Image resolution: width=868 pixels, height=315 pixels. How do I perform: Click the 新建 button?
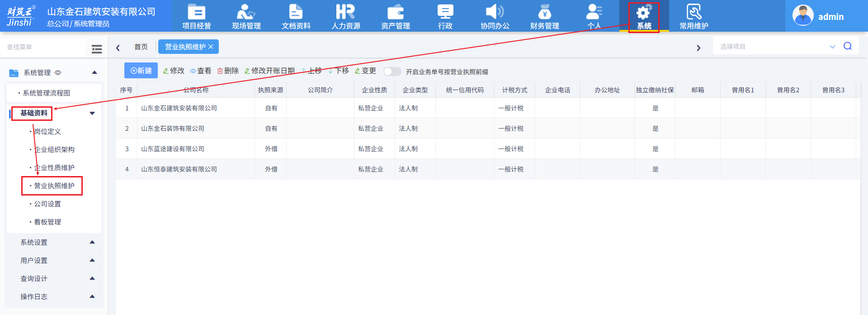141,71
